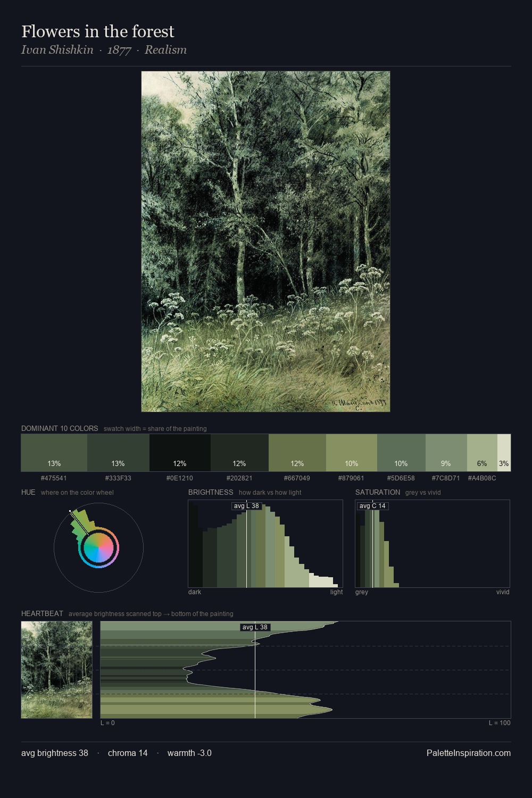Click the heartbeat brightness chart
The width and height of the screenshot is (532, 798).
click(x=305, y=670)
